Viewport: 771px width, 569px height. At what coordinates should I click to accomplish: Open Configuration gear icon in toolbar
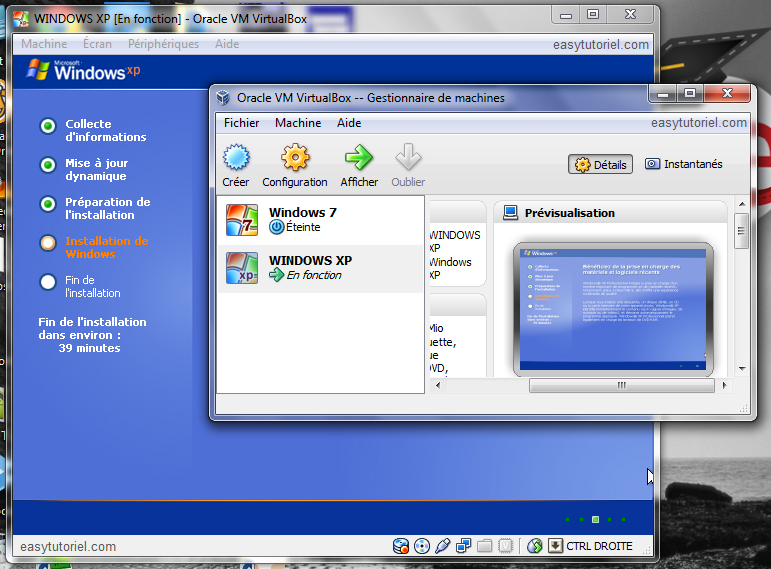295,157
